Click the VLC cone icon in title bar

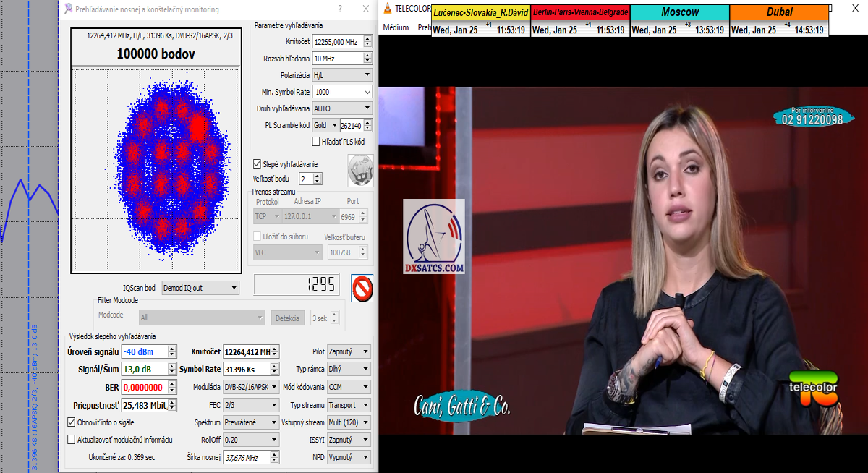pyautogui.click(x=388, y=9)
